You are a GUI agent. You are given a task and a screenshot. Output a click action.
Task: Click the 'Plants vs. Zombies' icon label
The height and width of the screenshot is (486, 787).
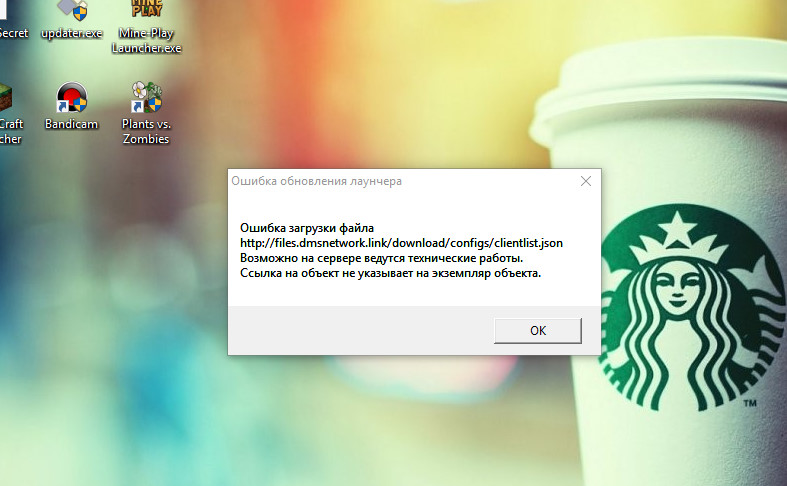coord(146,131)
